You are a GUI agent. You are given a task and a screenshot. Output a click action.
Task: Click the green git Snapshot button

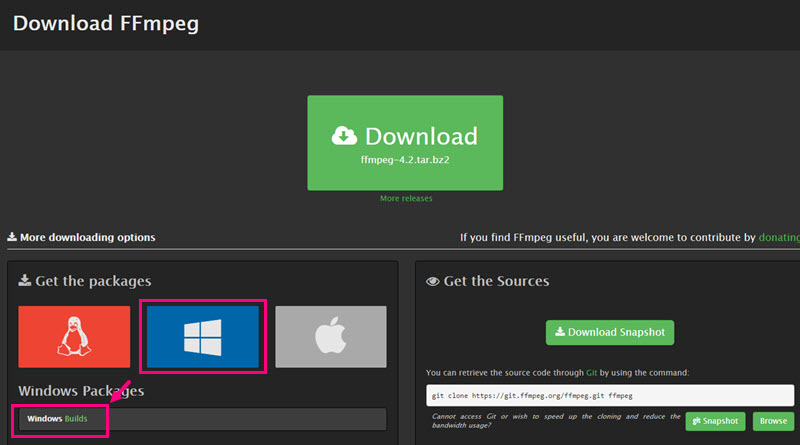click(715, 421)
